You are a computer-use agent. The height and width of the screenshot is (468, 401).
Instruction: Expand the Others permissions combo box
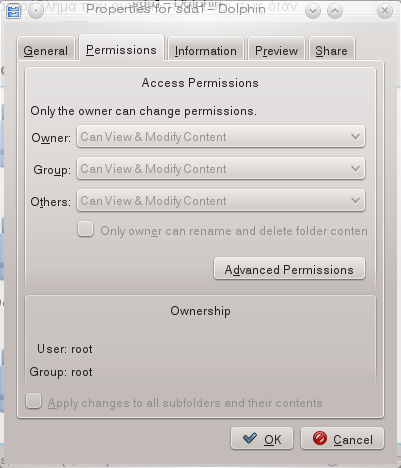coord(221,200)
